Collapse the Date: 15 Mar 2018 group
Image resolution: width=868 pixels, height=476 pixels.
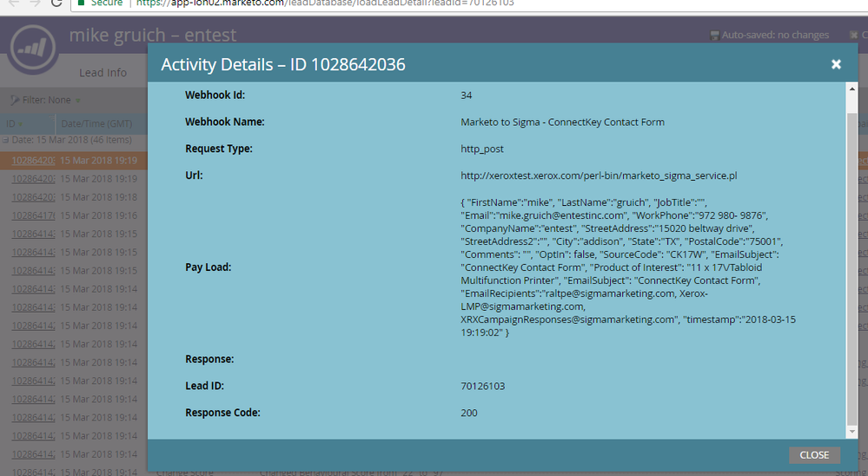(5, 140)
